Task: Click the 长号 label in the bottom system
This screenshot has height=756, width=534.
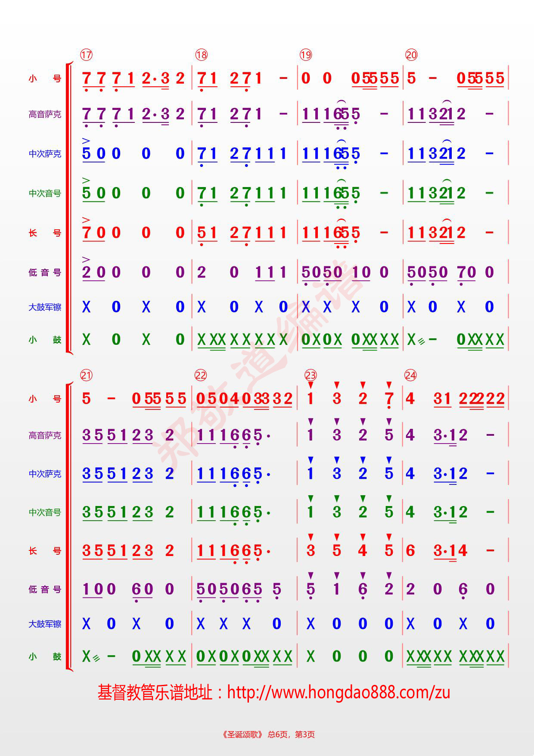Action: pos(45,551)
